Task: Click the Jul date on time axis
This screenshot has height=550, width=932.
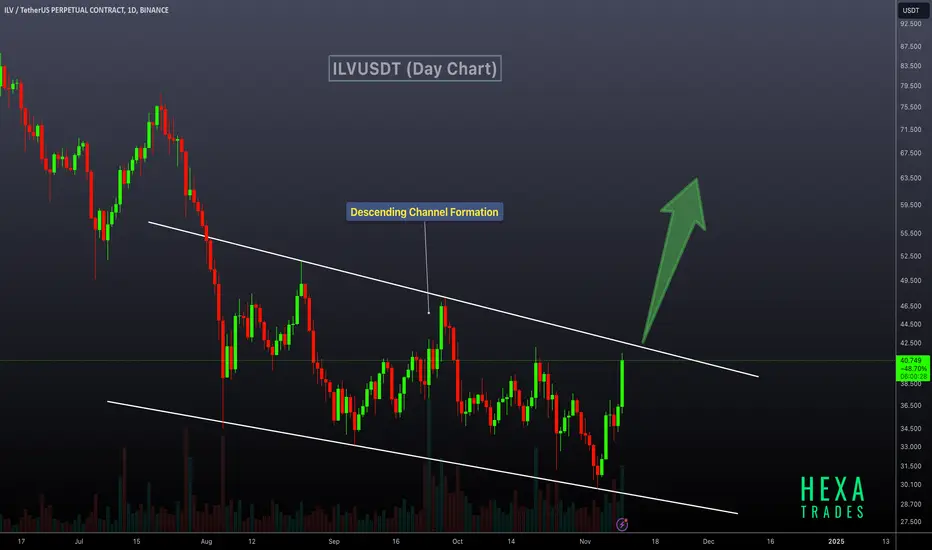Action: (x=79, y=542)
